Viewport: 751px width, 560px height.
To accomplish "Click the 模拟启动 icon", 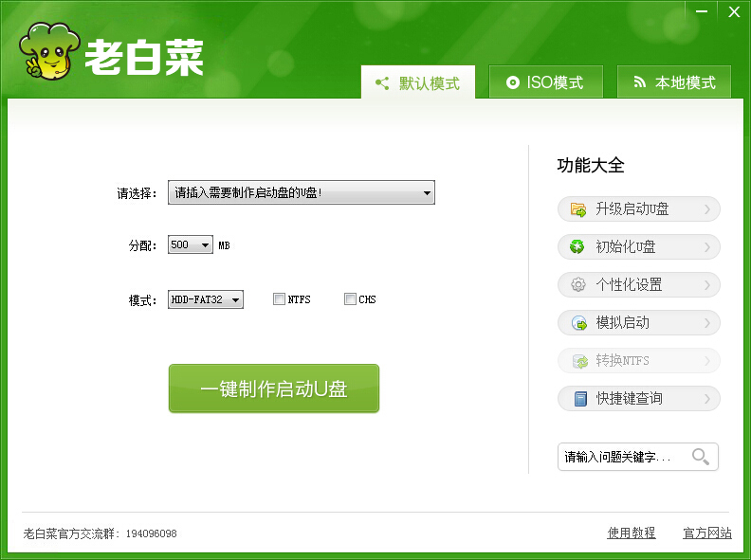I will coord(577,323).
